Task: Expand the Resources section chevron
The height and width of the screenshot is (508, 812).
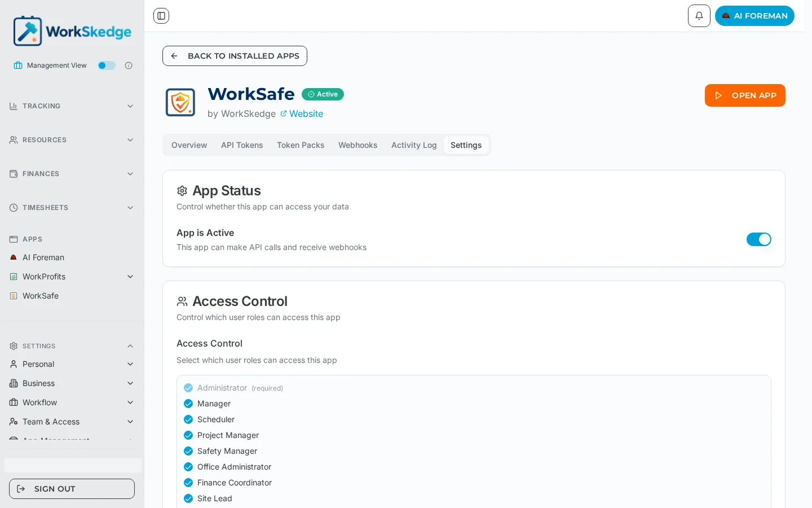Action: [130, 140]
